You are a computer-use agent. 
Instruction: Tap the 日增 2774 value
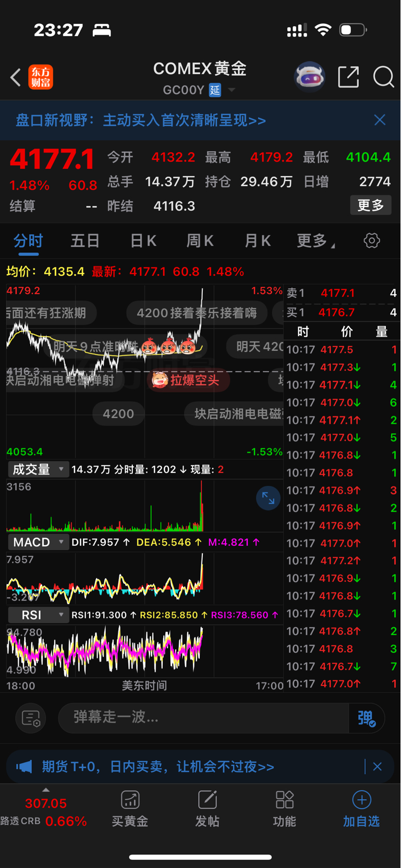(375, 181)
